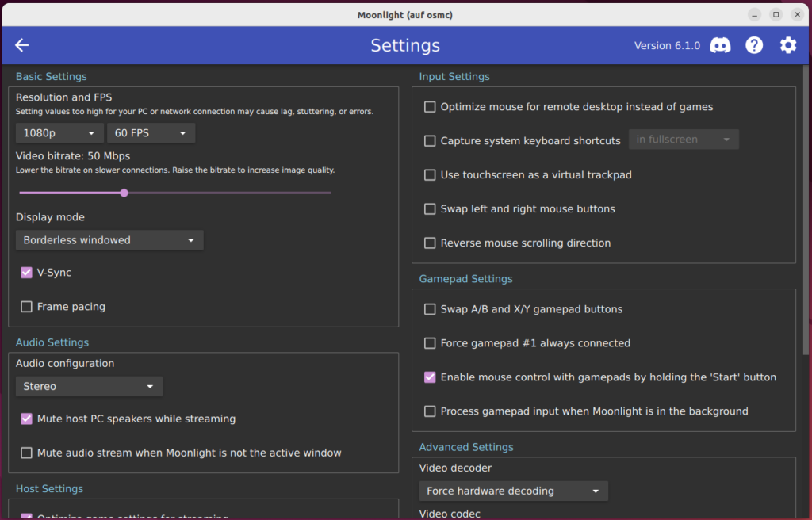This screenshot has height=520, width=812.
Task: Click the Basic Settings heading
Action: click(52, 77)
